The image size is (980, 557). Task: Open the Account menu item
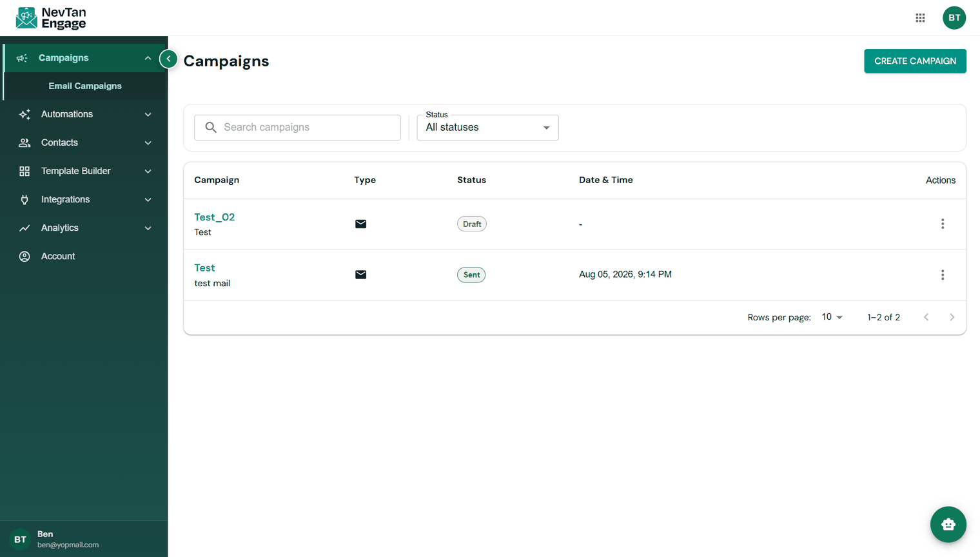pos(84,256)
